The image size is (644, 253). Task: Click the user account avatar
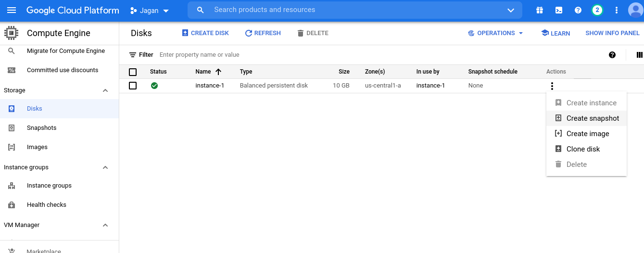click(636, 10)
